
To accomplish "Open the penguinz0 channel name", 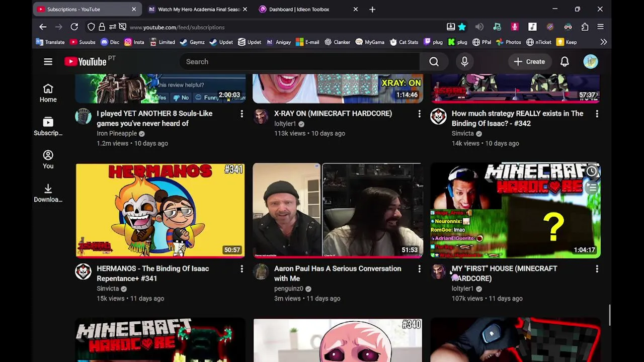I will (x=289, y=289).
